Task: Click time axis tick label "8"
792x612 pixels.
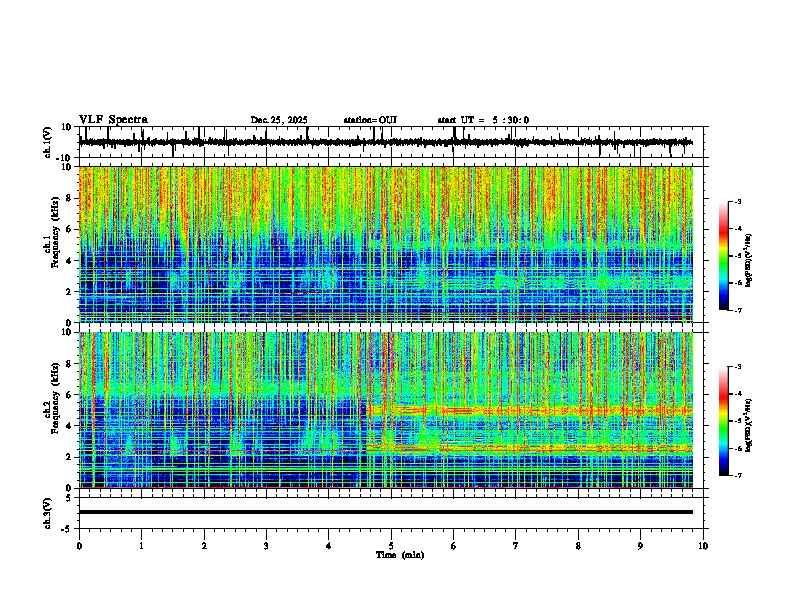Action: tap(578, 546)
